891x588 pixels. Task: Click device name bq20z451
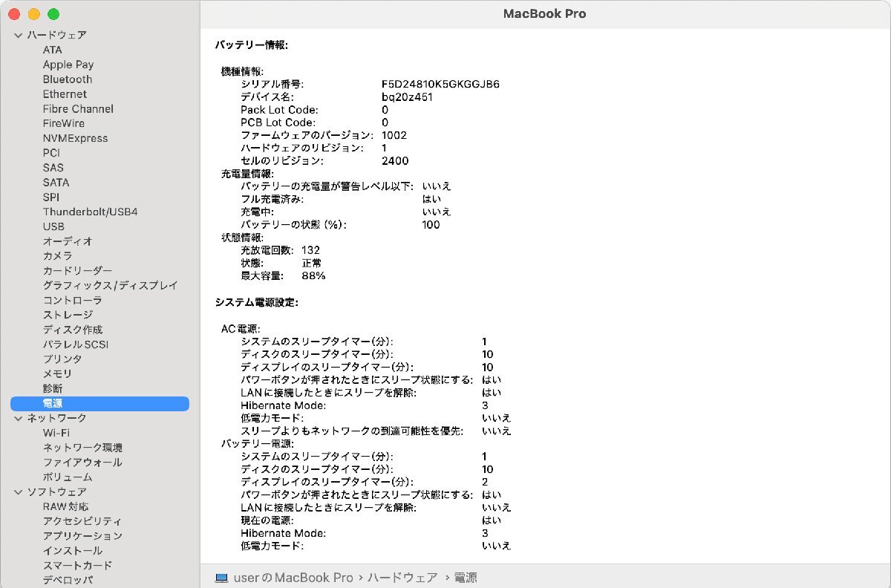click(x=407, y=97)
